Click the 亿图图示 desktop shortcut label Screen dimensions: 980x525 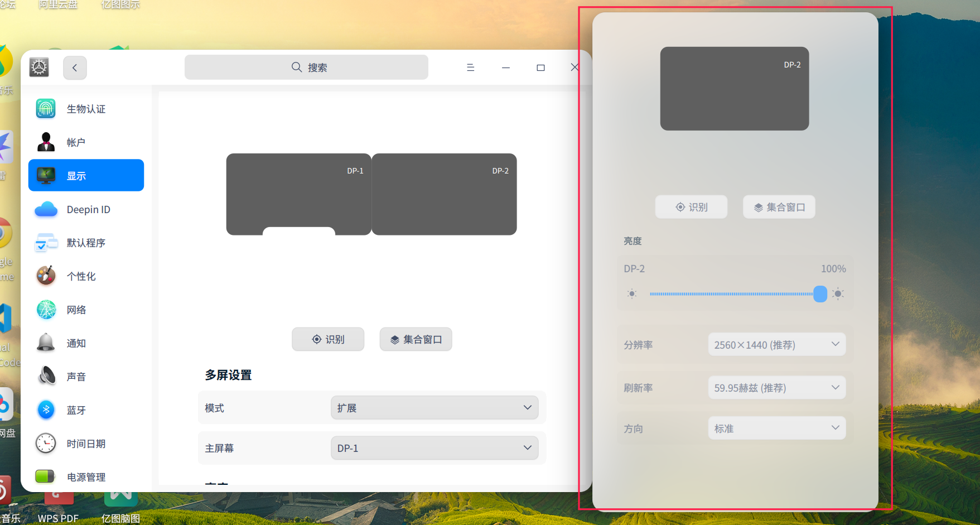click(120, 4)
